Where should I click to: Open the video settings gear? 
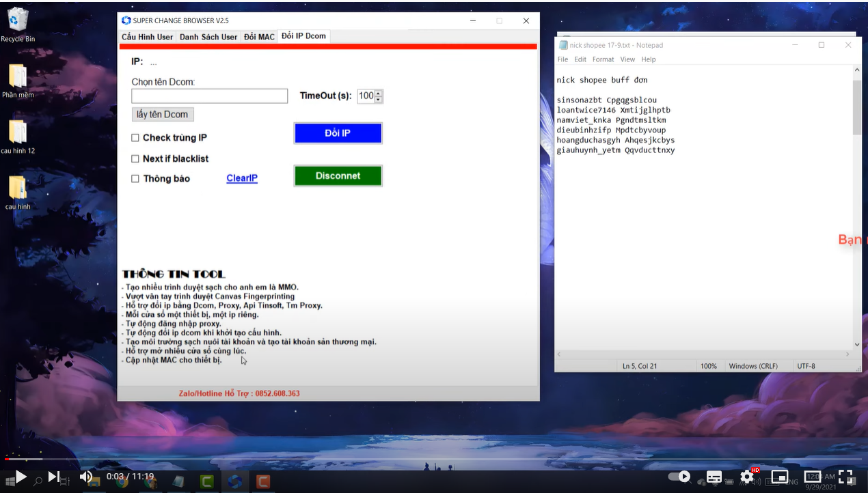[747, 477]
